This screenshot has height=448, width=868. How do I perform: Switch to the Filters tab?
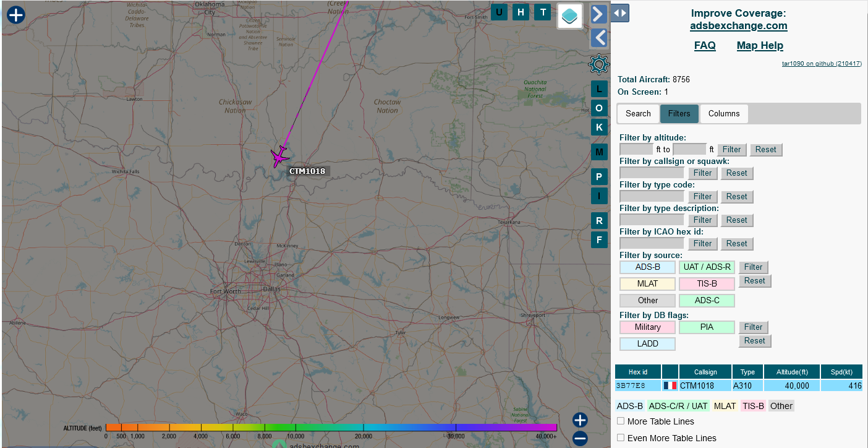point(679,114)
